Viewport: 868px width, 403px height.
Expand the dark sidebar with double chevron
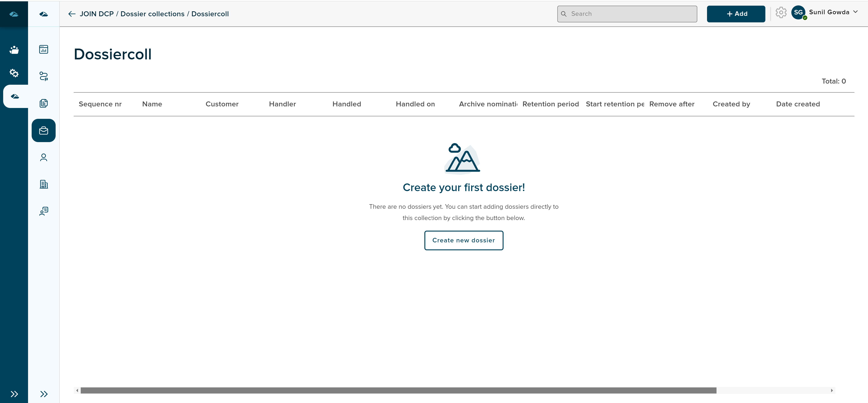click(14, 394)
